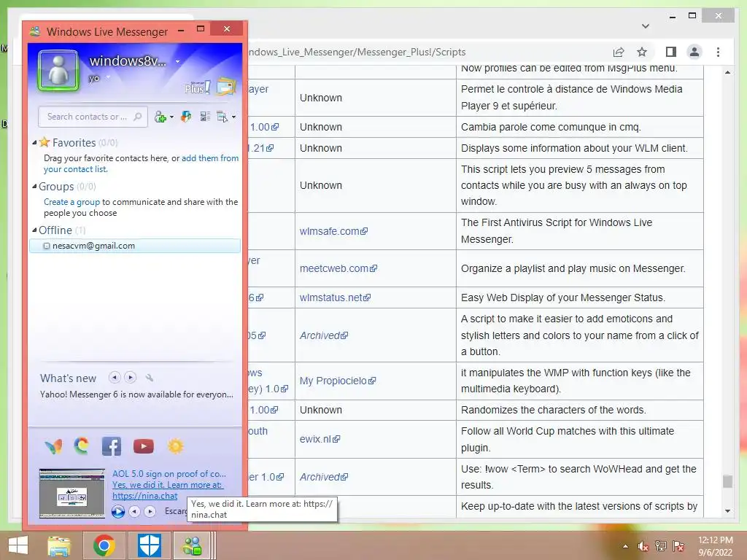The height and width of the screenshot is (560, 747).
Task: Click the URL in Chrome address bar
Action: pos(356,52)
